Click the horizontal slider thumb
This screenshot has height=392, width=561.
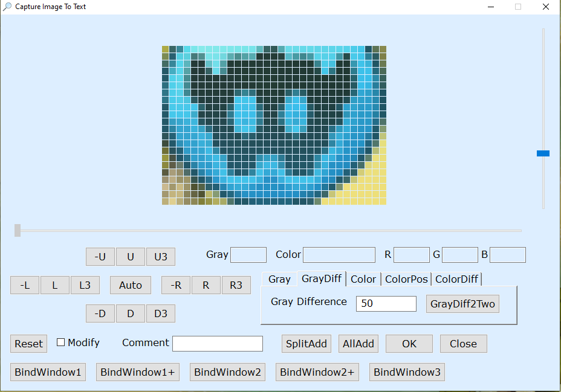[x=18, y=231]
